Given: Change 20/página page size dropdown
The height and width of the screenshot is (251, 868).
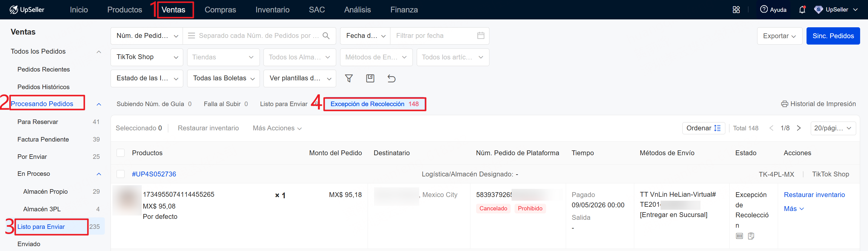Looking at the screenshot, I should coord(833,128).
